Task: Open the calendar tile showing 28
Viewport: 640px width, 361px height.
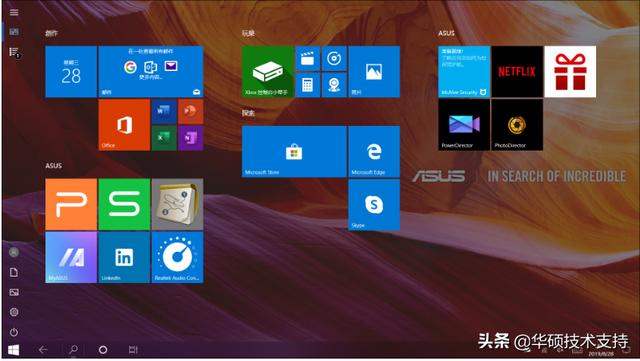Action: (71, 71)
